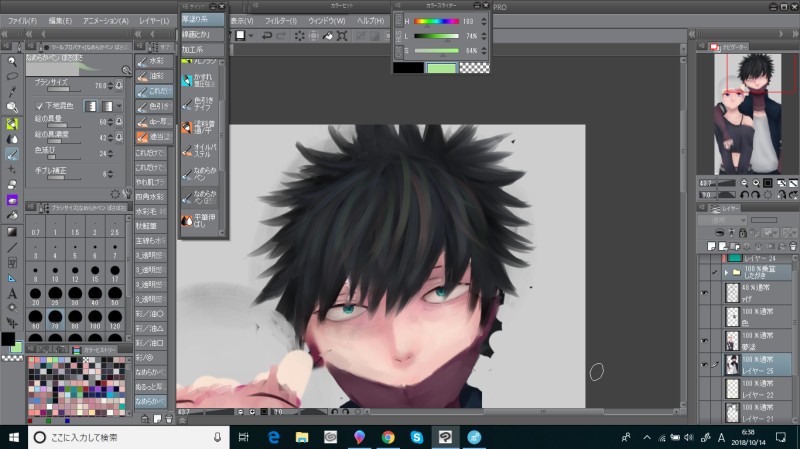The height and width of the screenshot is (449, 800).
Task: Open フィルター(I) menu
Action: tap(280, 21)
